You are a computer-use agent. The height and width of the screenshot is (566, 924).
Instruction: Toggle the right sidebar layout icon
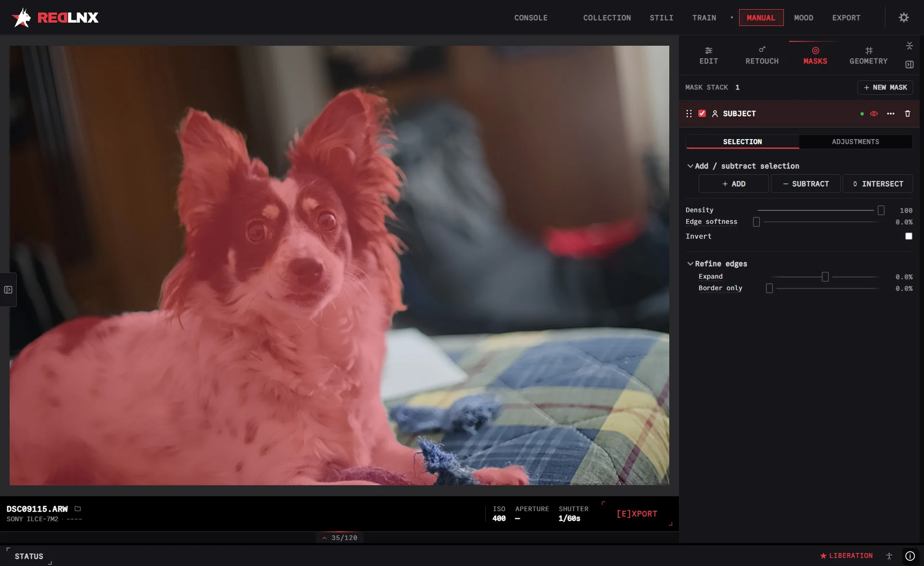pyautogui.click(x=910, y=64)
